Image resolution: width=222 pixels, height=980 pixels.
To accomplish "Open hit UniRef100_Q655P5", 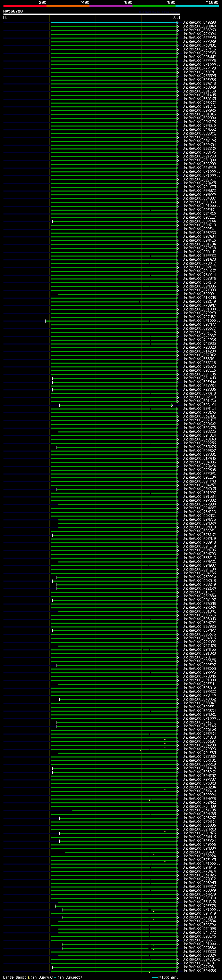I will 199,76.
